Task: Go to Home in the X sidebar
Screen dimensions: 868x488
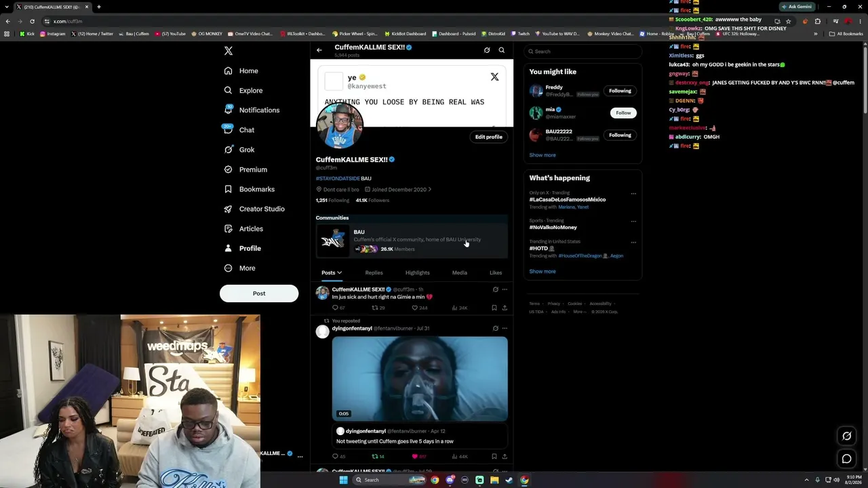Action: 241,70
